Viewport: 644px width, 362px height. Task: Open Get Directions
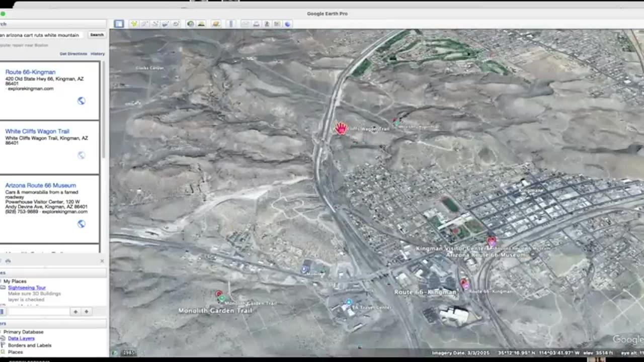pos(73,53)
